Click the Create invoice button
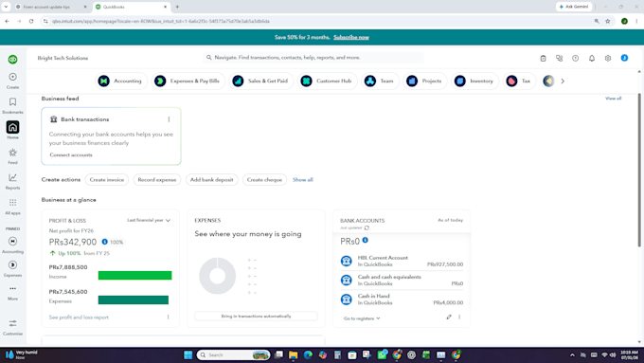 coord(107,180)
